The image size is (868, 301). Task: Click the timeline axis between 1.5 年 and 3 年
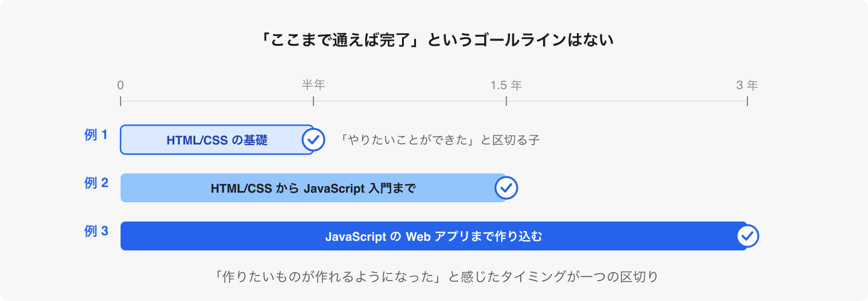[x=627, y=101]
